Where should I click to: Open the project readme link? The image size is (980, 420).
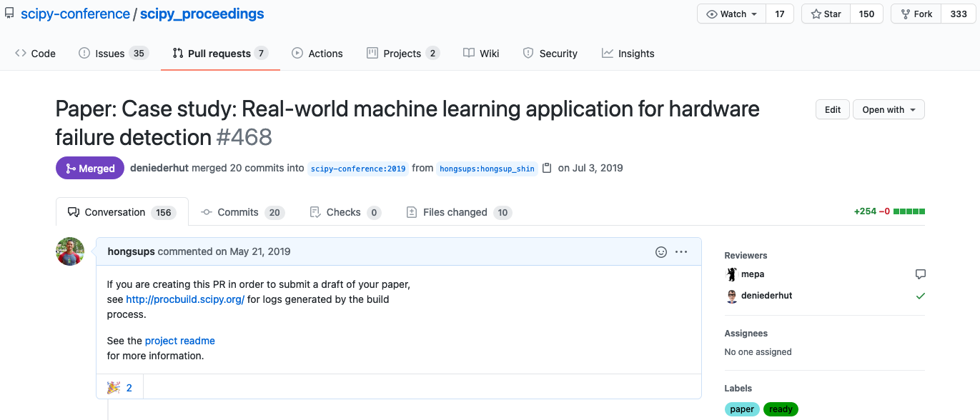180,341
